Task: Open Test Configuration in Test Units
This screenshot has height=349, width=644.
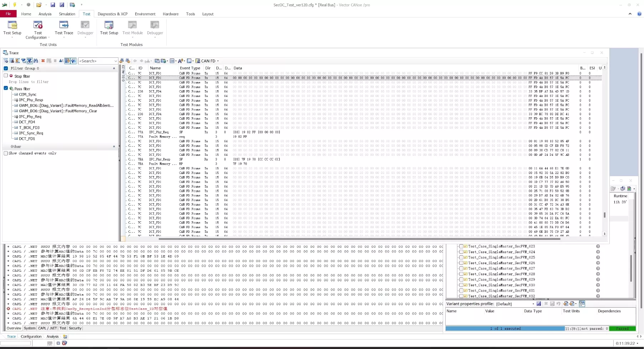Action: point(38,29)
